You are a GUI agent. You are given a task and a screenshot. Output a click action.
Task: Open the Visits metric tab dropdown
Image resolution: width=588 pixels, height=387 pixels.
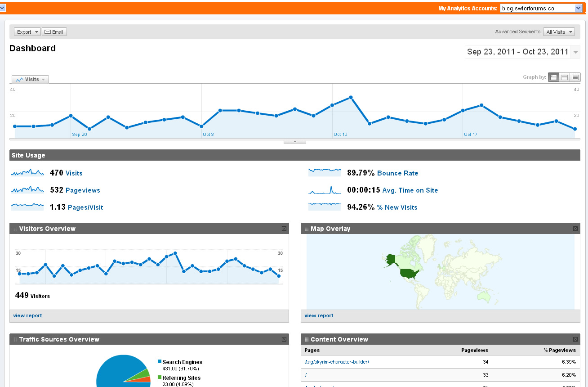click(x=30, y=79)
